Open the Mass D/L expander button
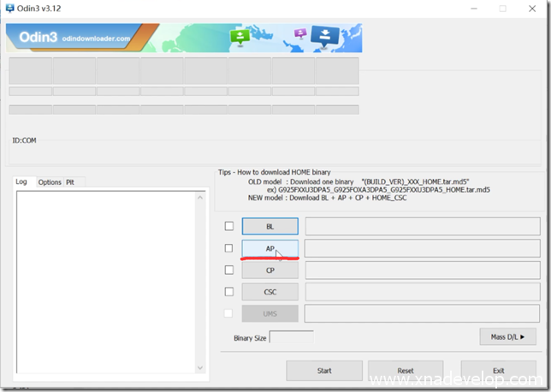The width and height of the screenshot is (551, 392). click(507, 337)
